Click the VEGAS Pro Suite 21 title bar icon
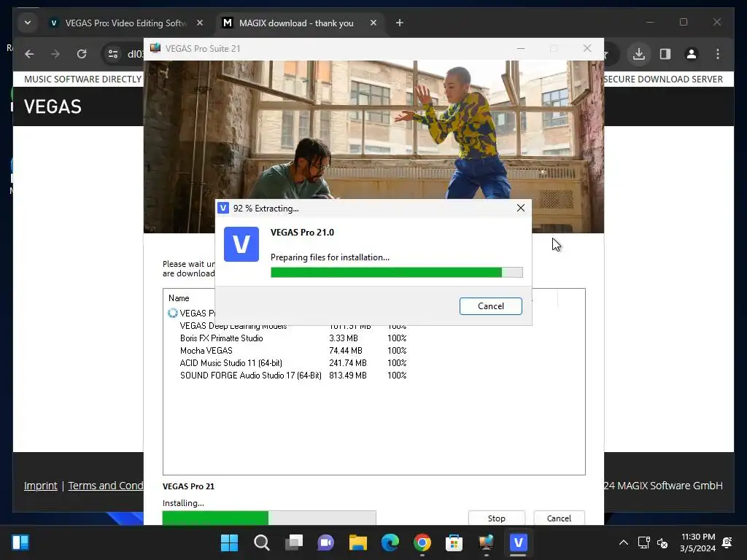The height and width of the screenshot is (560, 747). [155, 49]
